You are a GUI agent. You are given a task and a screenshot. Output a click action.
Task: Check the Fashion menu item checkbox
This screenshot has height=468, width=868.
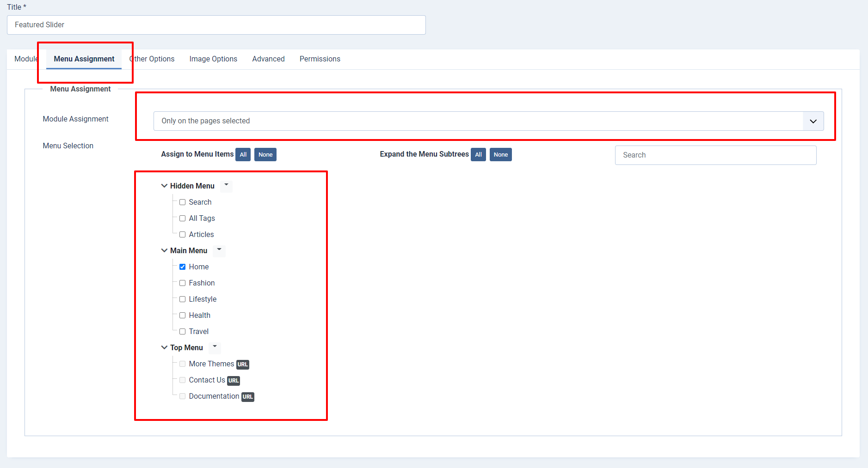point(183,283)
